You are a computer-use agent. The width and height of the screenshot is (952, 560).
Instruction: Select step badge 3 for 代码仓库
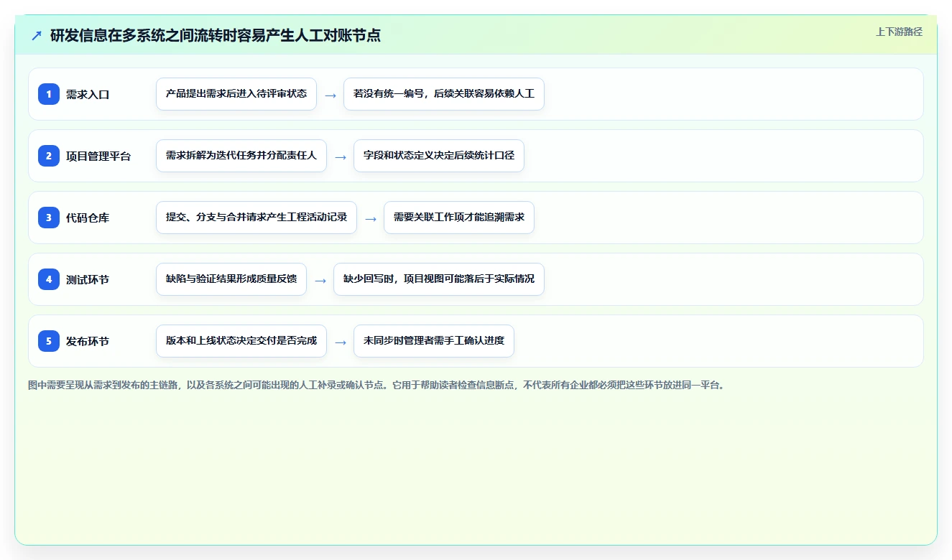click(x=49, y=218)
